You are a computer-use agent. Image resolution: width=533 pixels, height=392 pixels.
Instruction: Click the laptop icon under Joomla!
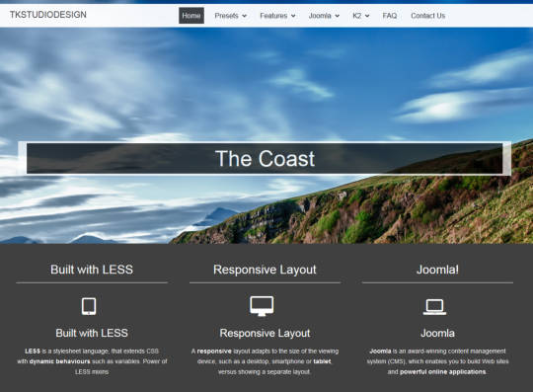click(x=434, y=307)
